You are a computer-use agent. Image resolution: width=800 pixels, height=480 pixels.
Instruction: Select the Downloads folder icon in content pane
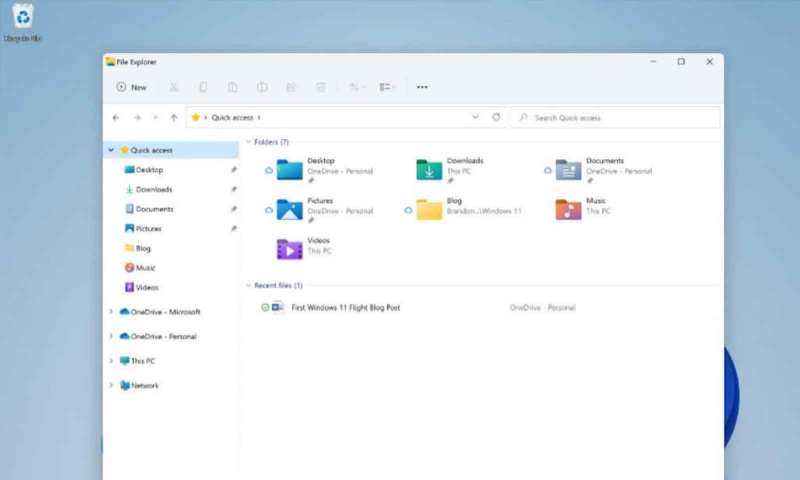429,170
